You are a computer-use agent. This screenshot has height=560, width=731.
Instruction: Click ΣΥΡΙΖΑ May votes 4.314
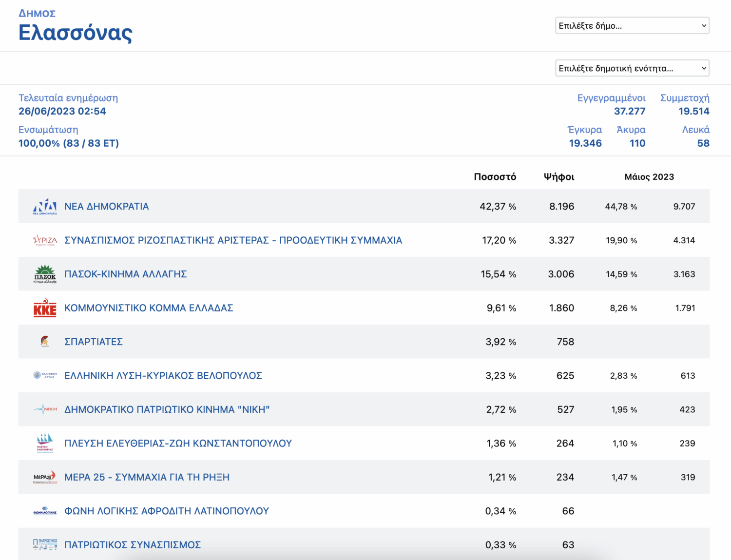click(684, 240)
